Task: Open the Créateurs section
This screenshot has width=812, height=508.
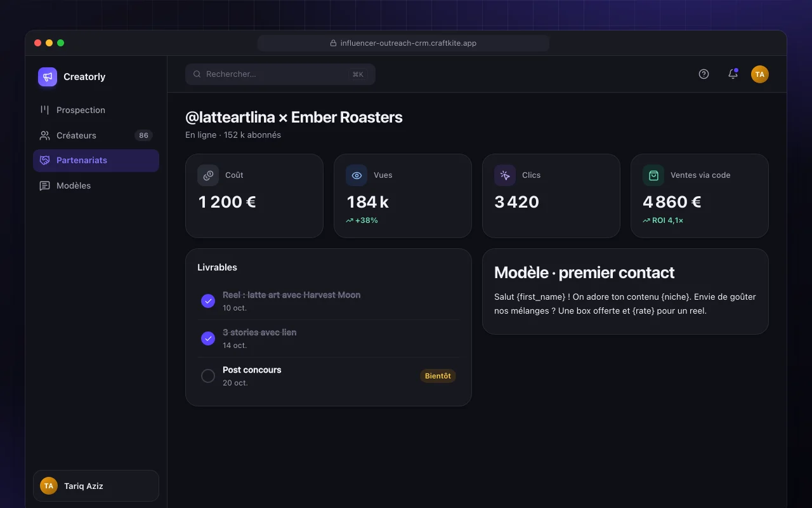Action: (96, 135)
